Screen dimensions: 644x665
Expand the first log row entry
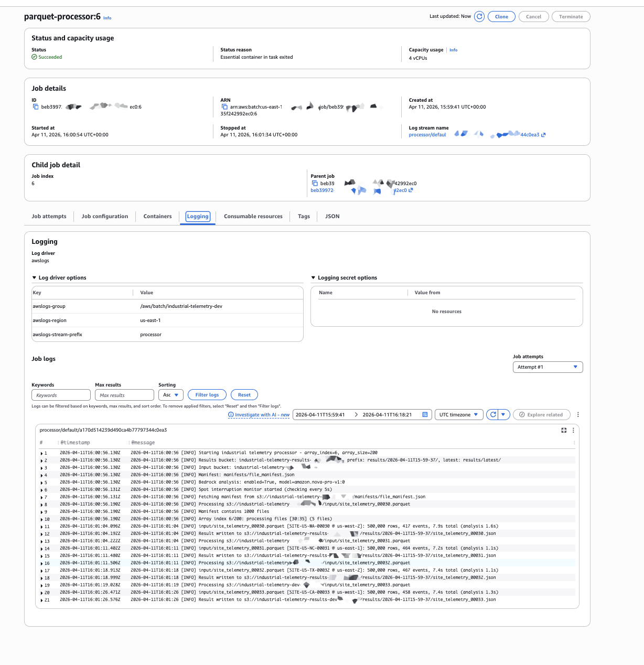click(42, 453)
